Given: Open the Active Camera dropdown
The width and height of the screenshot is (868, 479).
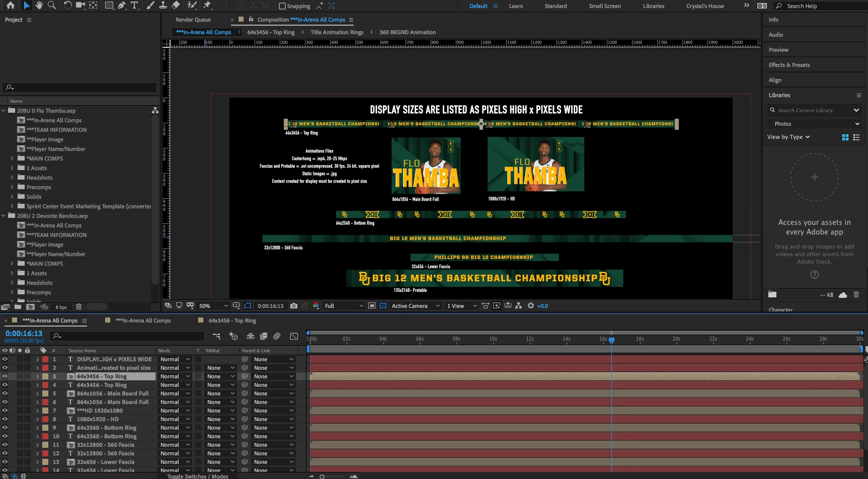Looking at the screenshot, I should pos(416,306).
